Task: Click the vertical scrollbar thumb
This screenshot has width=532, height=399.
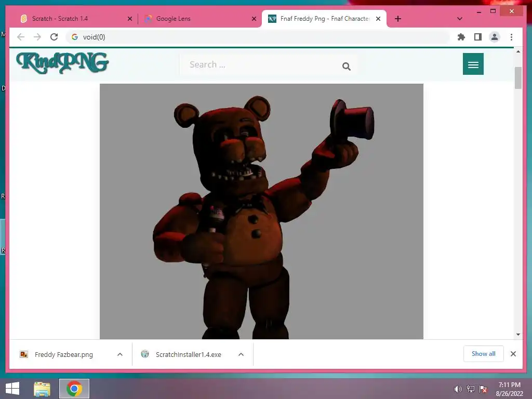Action: pos(518,78)
